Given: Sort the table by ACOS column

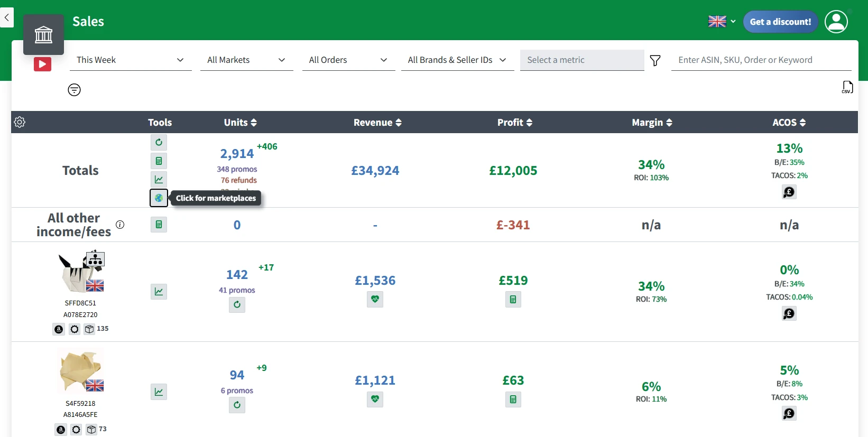Looking at the screenshot, I should pyautogui.click(x=789, y=123).
